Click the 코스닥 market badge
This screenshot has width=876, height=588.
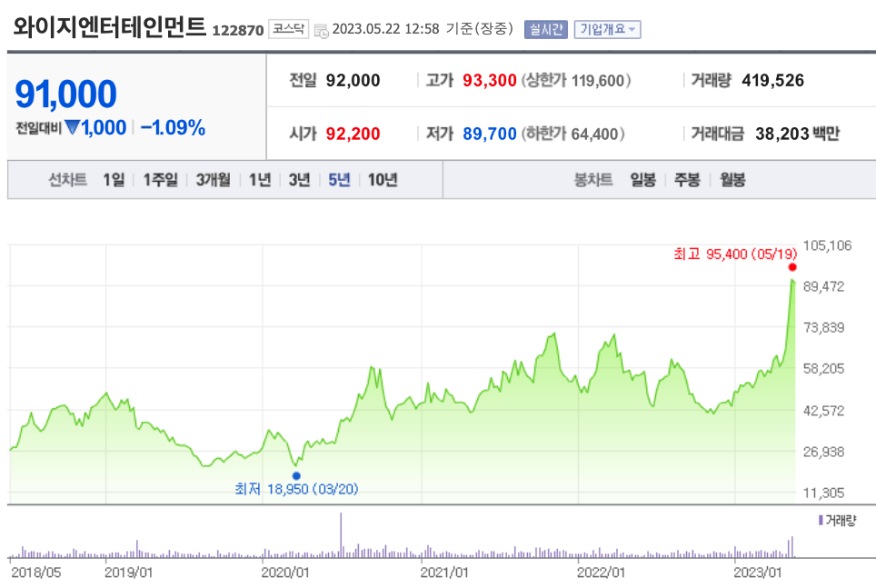coord(288,29)
